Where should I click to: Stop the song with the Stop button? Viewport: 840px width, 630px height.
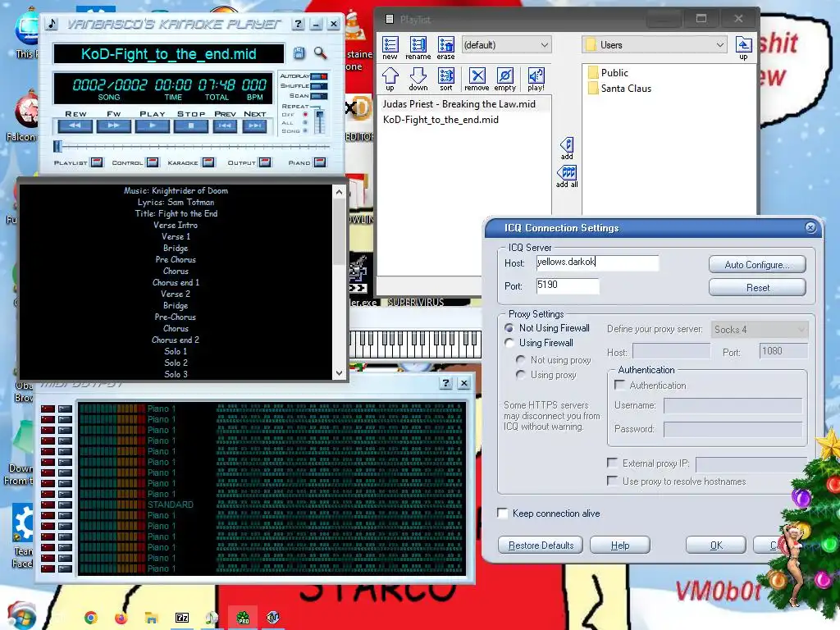coord(191,126)
